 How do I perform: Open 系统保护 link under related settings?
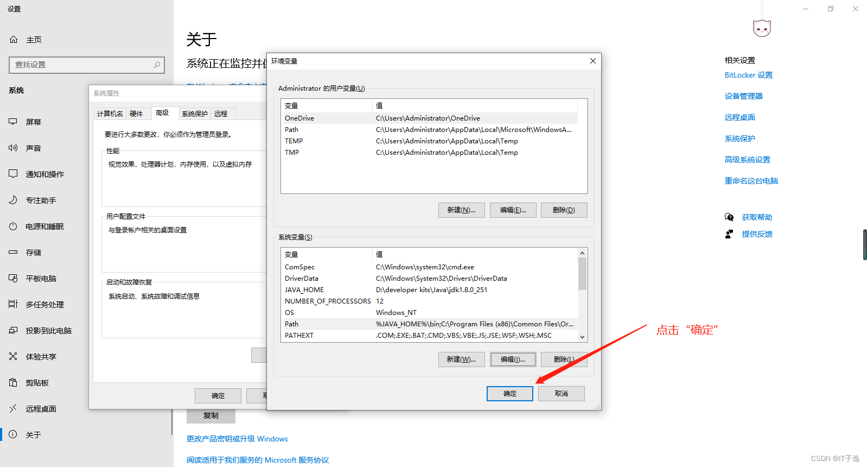740,138
